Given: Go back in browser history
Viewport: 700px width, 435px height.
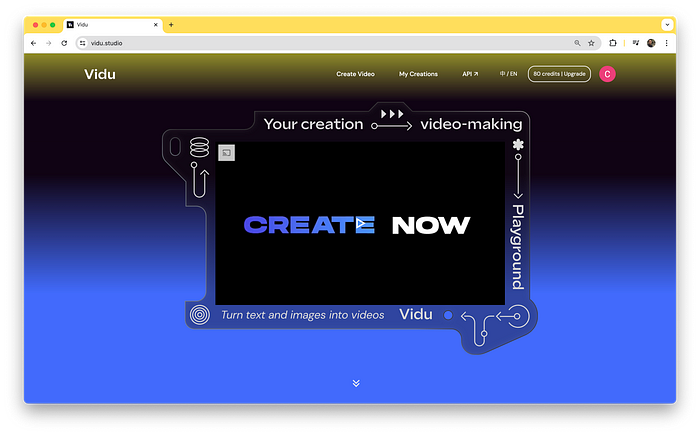Looking at the screenshot, I should point(33,43).
